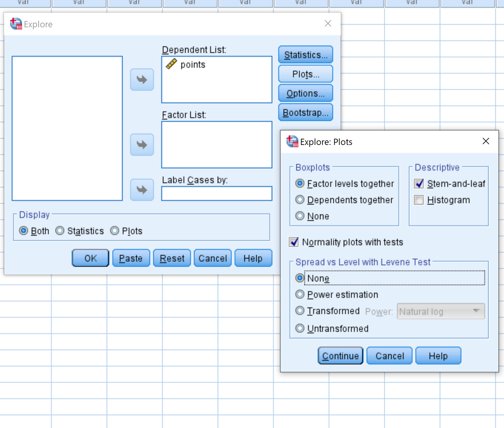Viewport: 504px width, 428px height.
Task: Click the ruler icon next to points variable
Action: [171, 64]
